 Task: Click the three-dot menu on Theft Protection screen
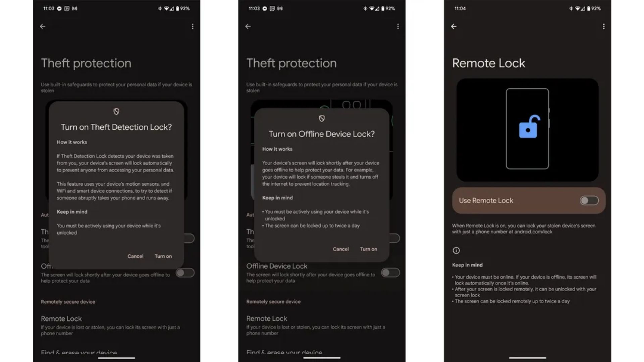tap(193, 26)
